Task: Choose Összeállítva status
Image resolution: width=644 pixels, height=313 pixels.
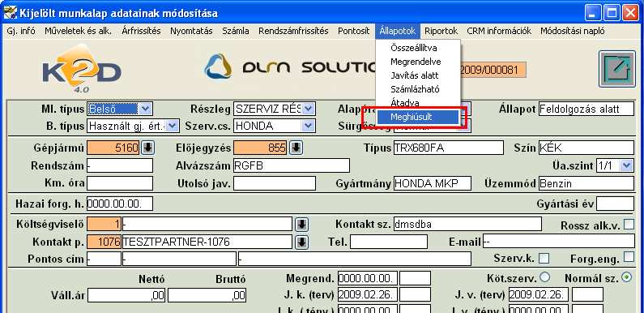Action: point(418,48)
